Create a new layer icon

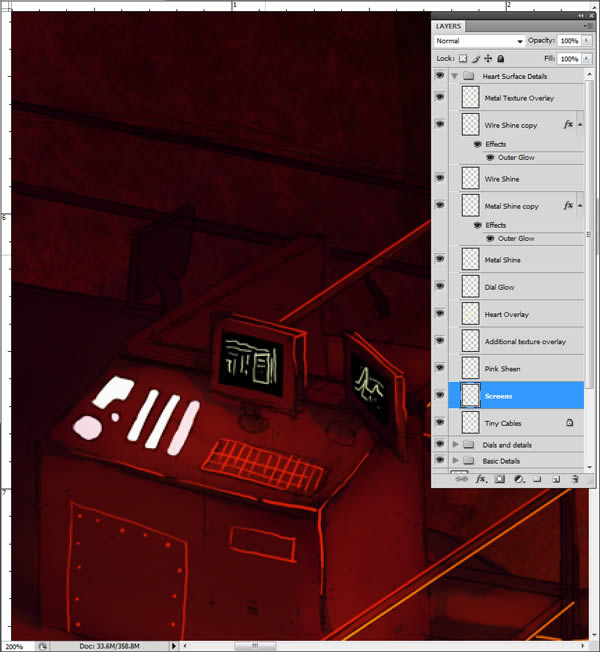click(556, 479)
